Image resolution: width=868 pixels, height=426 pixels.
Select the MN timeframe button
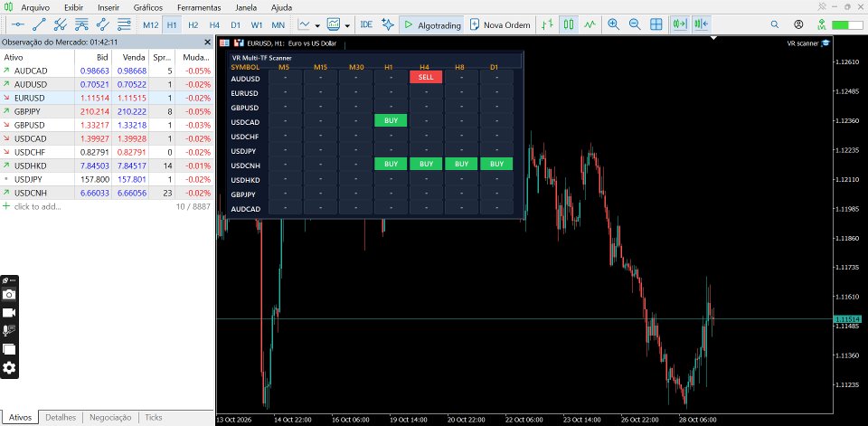[278, 24]
